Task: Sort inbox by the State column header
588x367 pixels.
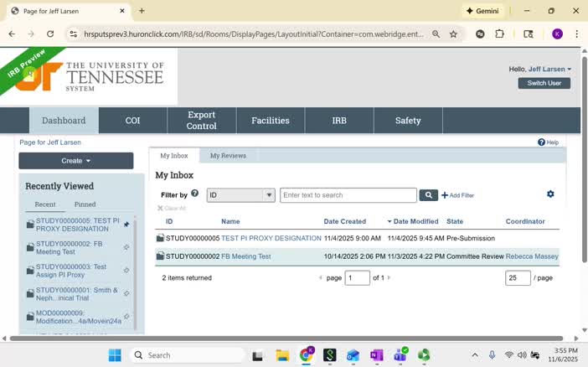Action: pyautogui.click(x=455, y=221)
